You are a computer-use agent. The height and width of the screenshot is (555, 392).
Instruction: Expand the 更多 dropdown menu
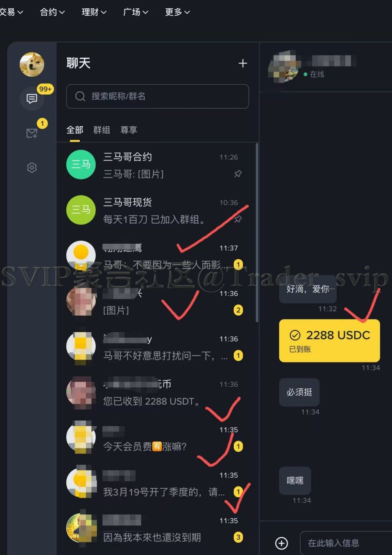pos(177,12)
